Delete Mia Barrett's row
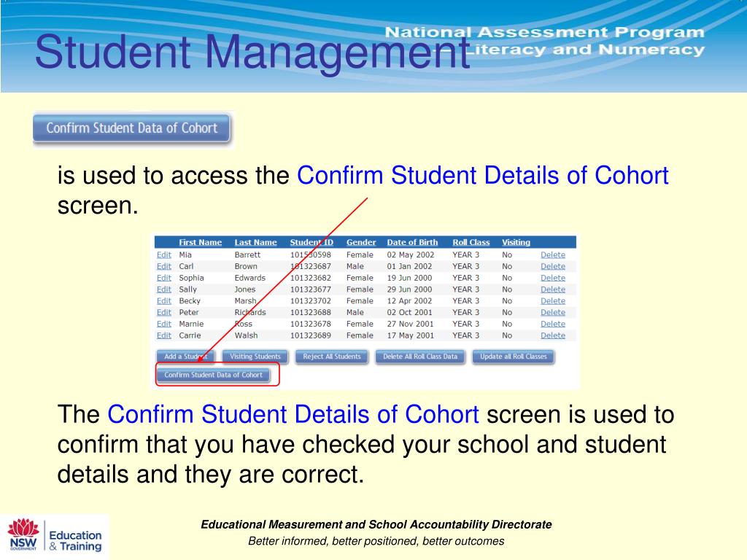The image size is (747, 560). [x=553, y=254]
